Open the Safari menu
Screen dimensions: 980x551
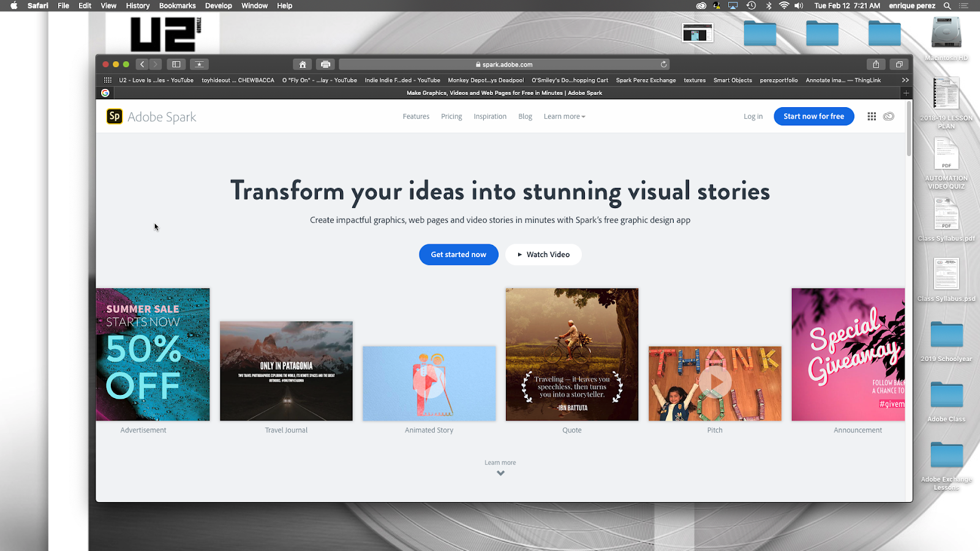tap(37, 6)
